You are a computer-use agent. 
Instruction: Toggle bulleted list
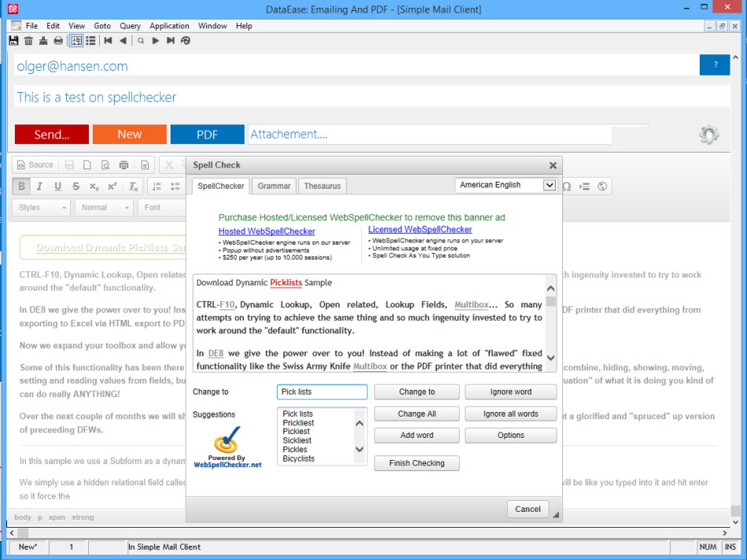coord(175,186)
